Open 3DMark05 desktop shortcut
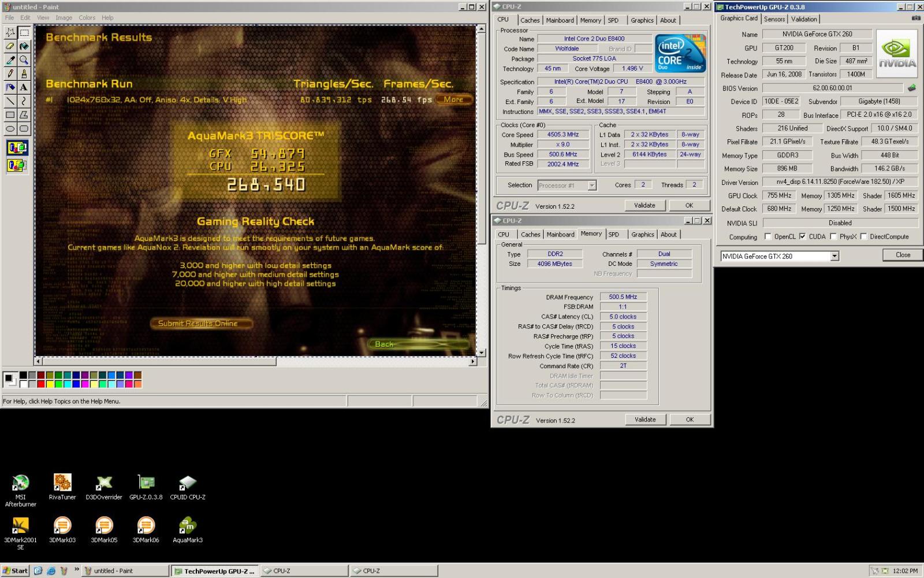Screen dimensions: 924x578 104,530
